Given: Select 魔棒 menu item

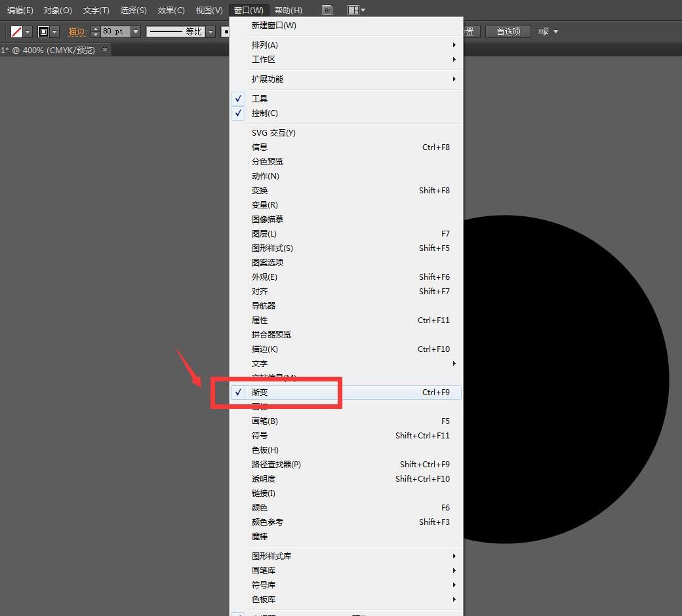Looking at the screenshot, I should pyautogui.click(x=346, y=537).
